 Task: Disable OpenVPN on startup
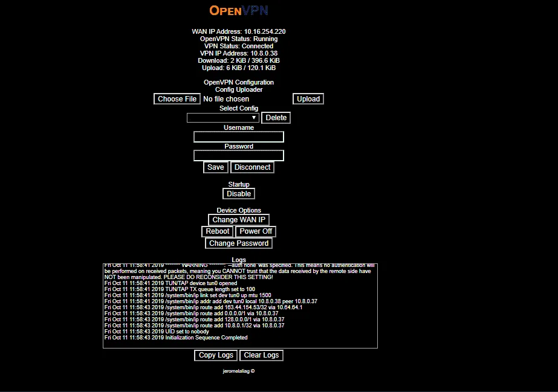[239, 194]
